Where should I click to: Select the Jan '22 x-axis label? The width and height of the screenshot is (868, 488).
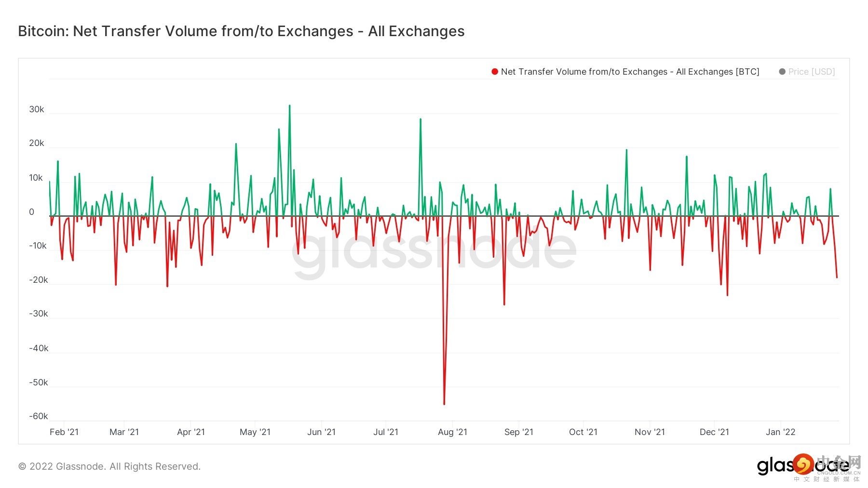click(780, 432)
